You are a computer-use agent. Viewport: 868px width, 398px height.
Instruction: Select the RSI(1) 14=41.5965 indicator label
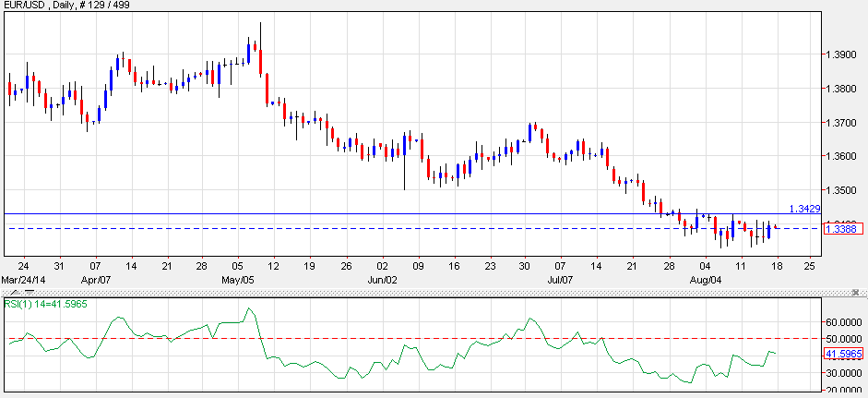coord(45,304)
